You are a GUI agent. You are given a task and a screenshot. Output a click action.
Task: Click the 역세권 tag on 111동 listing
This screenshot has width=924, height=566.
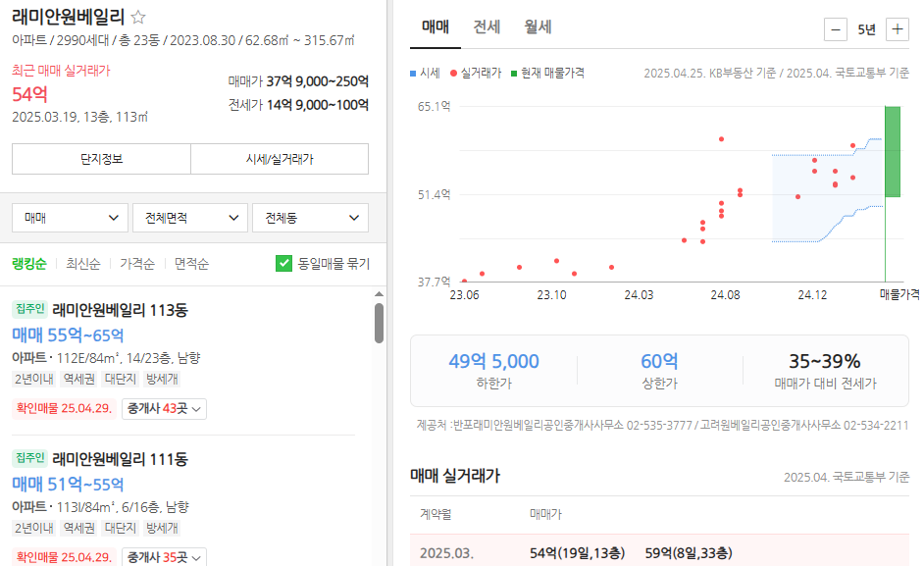click(x=79, y=529)
